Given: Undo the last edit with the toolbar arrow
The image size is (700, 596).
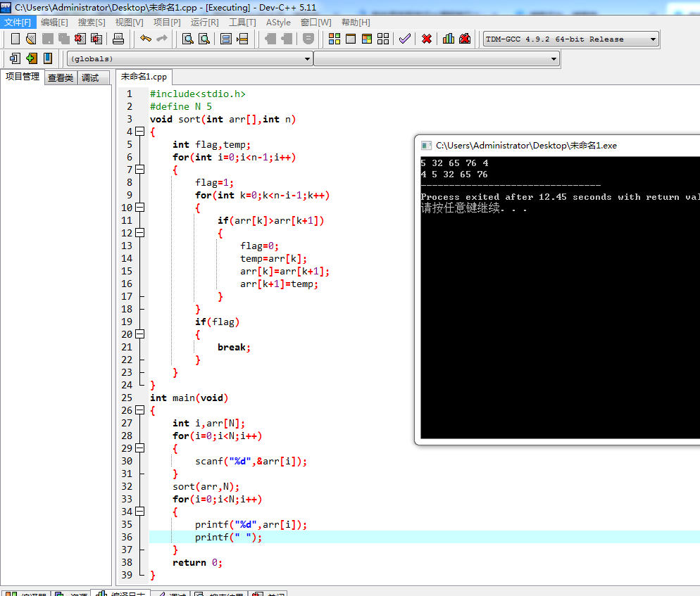Looking at the screenshot, I should point(146,39).
